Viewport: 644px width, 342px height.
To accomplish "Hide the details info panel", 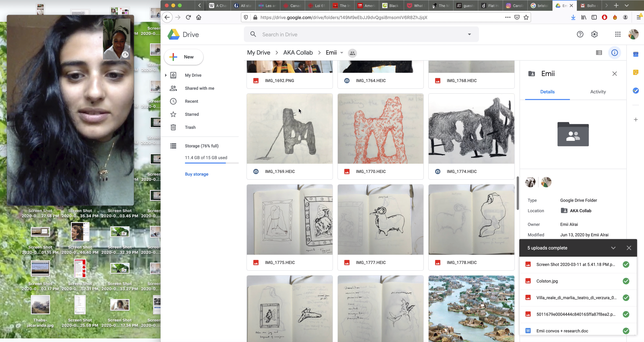I will click(x=614, y=52).
